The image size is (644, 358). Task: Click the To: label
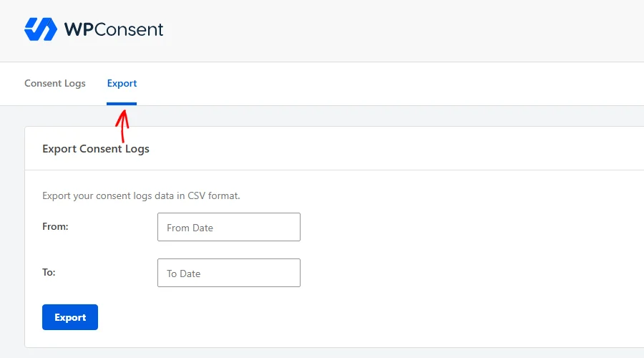[49, 273]
